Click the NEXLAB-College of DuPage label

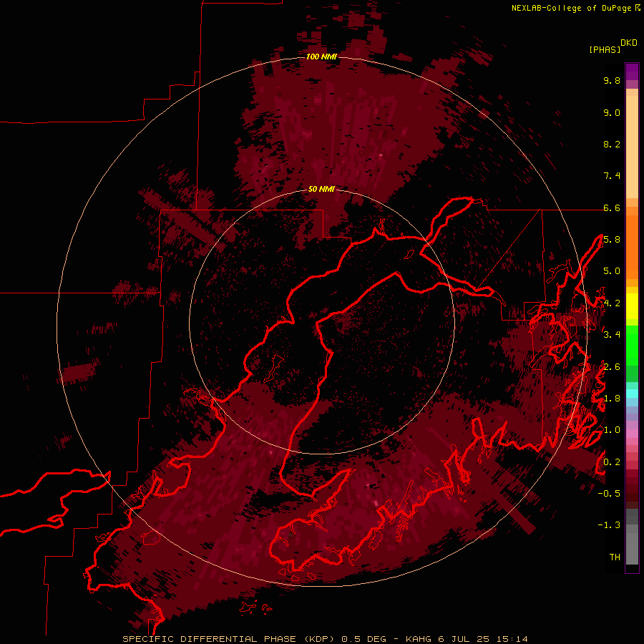click(x=573, y=8)
